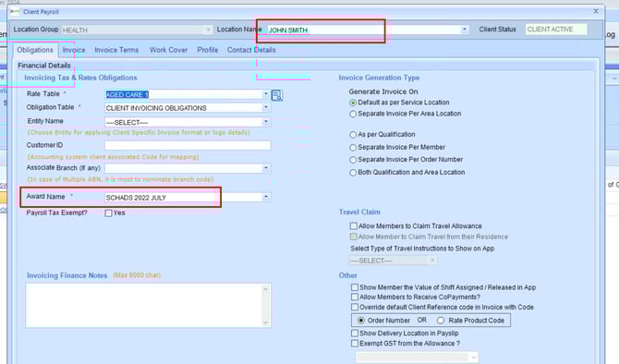Enable Allow Members to Claim Travel Allowance
The height and width of the screenshot is (364, 619).
coord(354,225)
